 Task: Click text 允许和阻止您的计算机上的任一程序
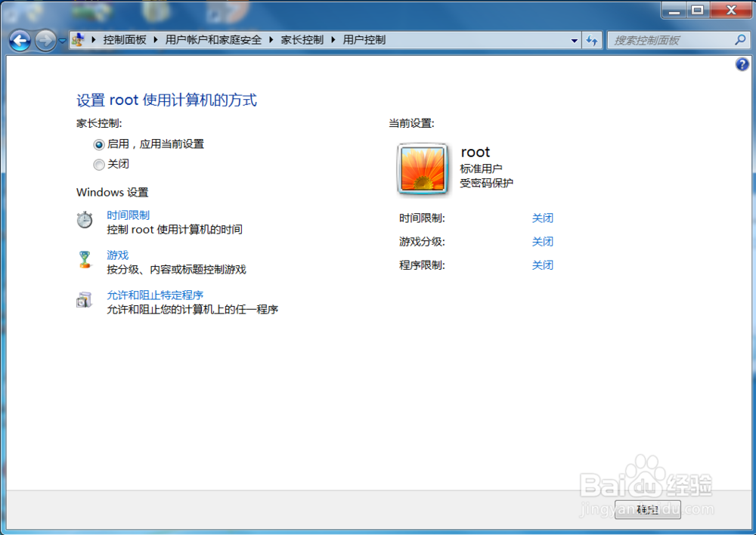pyautogui.click(x=192, y=309)
